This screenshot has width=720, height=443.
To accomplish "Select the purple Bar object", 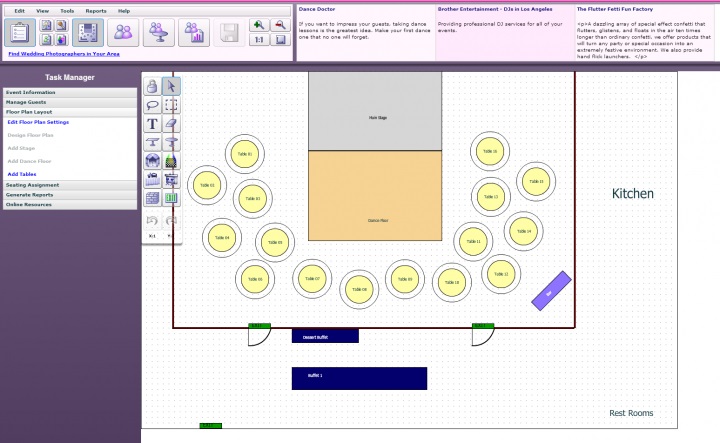I will coord(551,291).
